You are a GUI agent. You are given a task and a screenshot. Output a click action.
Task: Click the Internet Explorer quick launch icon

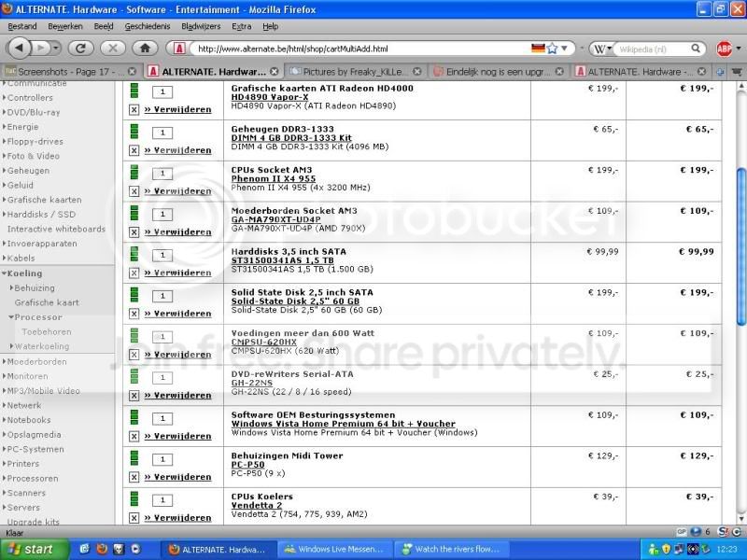pyautogui.click(x=84, y=549)
